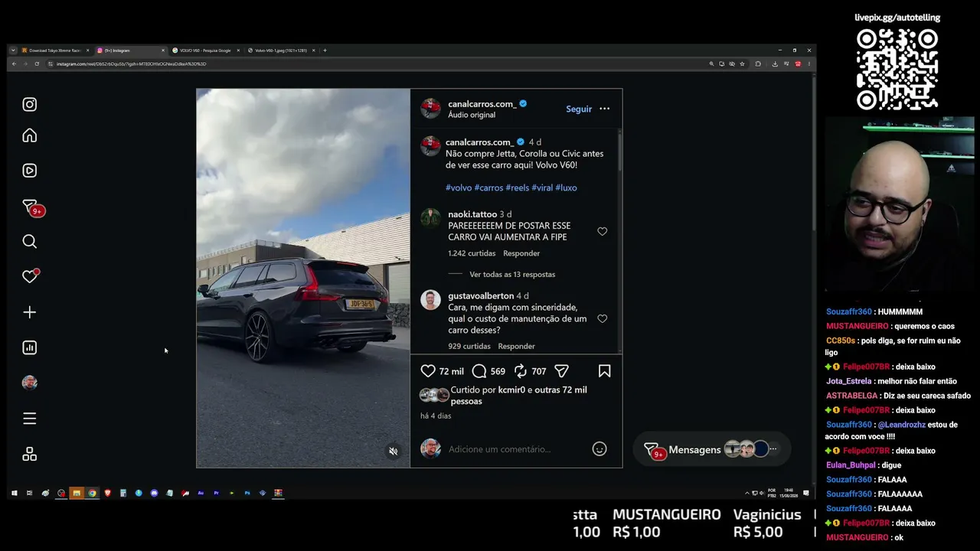
Task: Open Adobe Premiere Pro from taskbar
Action: coord(217,494)
